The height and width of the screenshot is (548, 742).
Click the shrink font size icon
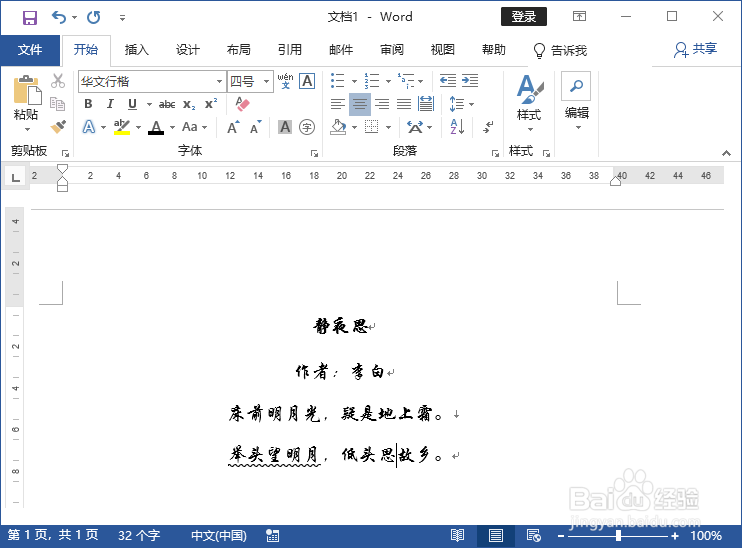tap(256, 127)
